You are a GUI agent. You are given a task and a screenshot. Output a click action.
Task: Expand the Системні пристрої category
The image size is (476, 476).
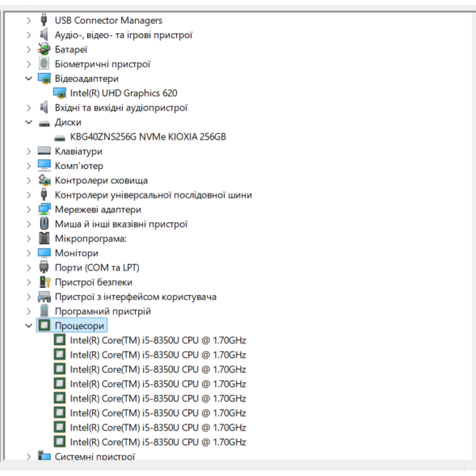point(29,457)
